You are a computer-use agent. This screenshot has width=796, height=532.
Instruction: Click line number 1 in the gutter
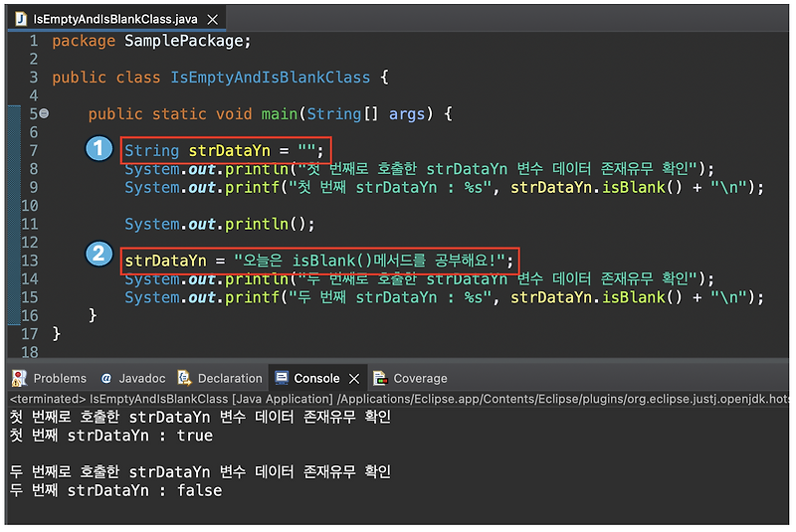coord(34,41)
